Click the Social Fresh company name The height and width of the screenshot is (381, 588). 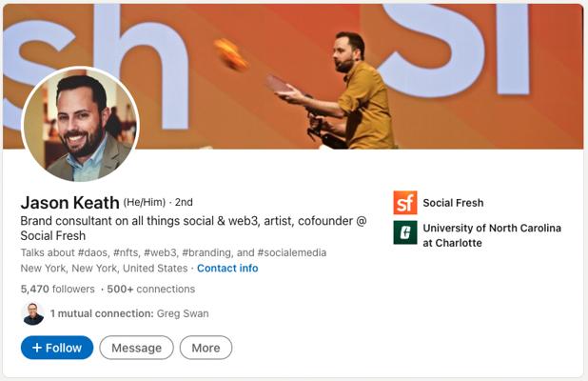[x=453, y=203]
